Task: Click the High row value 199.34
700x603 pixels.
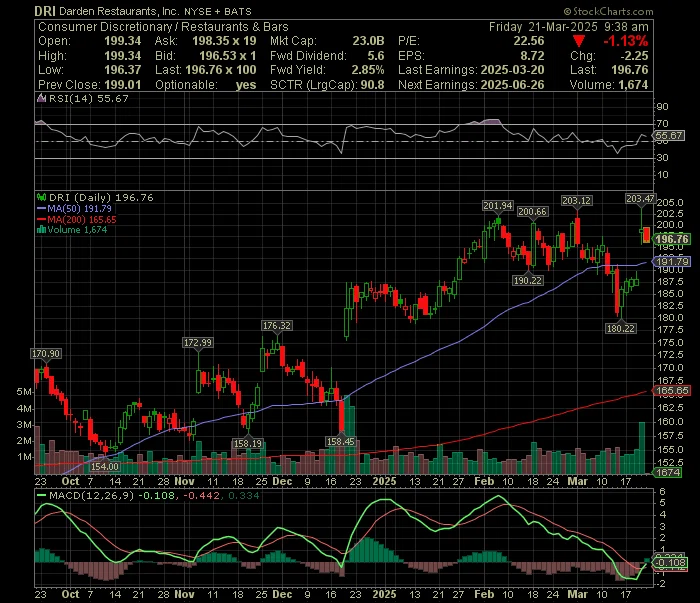Action: 123,56
